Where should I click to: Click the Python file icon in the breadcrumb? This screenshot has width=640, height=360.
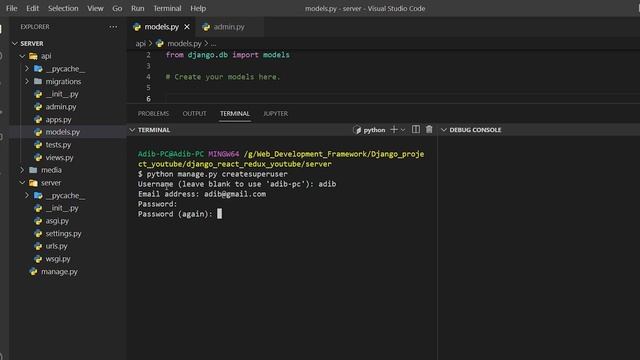(160, 43)
